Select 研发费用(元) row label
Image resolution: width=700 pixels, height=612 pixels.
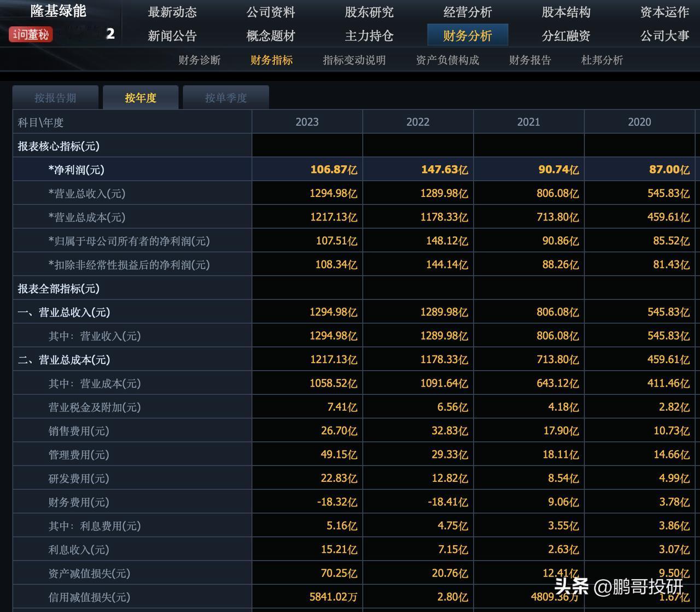[79, 479]
